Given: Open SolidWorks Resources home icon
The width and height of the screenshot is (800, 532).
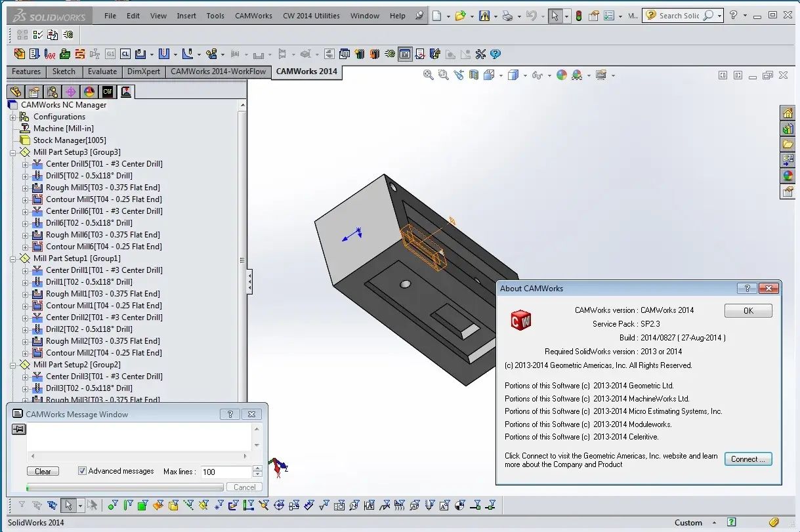Looking at the screenshot, I should pos(788,113).
